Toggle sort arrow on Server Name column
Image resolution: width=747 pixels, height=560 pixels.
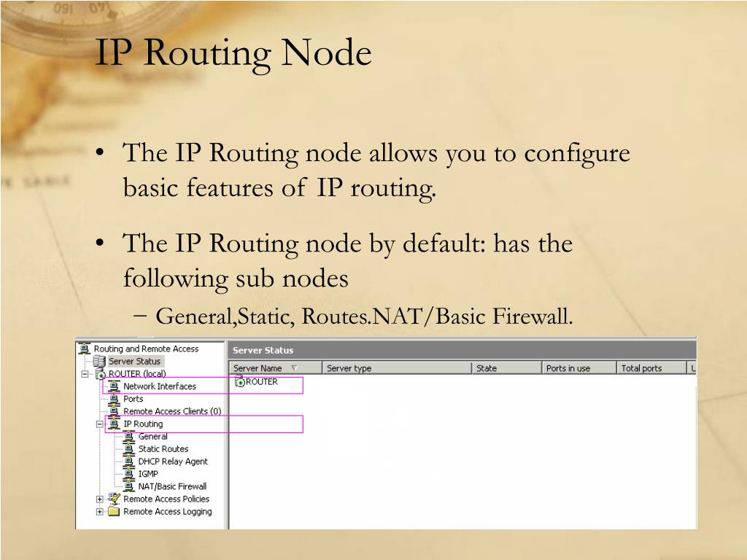(294, 368)
